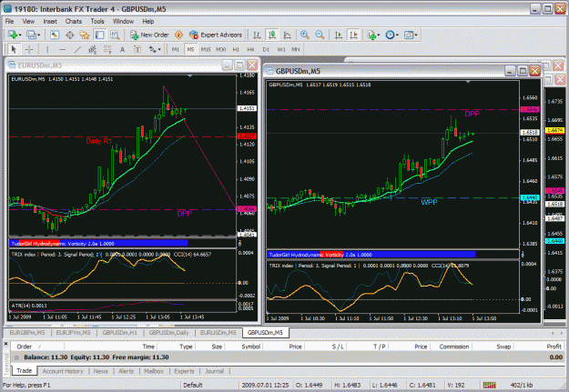Viewport: 569px width, 392px height.
Task: Sort by the Symbol column header
Action: pyautogui.click(x=251, y=347)
